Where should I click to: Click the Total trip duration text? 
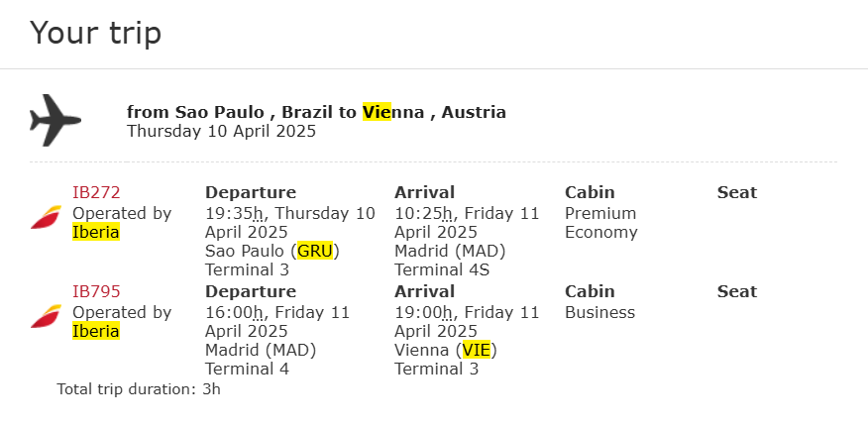pyautogui.click(x=139, y=388)
